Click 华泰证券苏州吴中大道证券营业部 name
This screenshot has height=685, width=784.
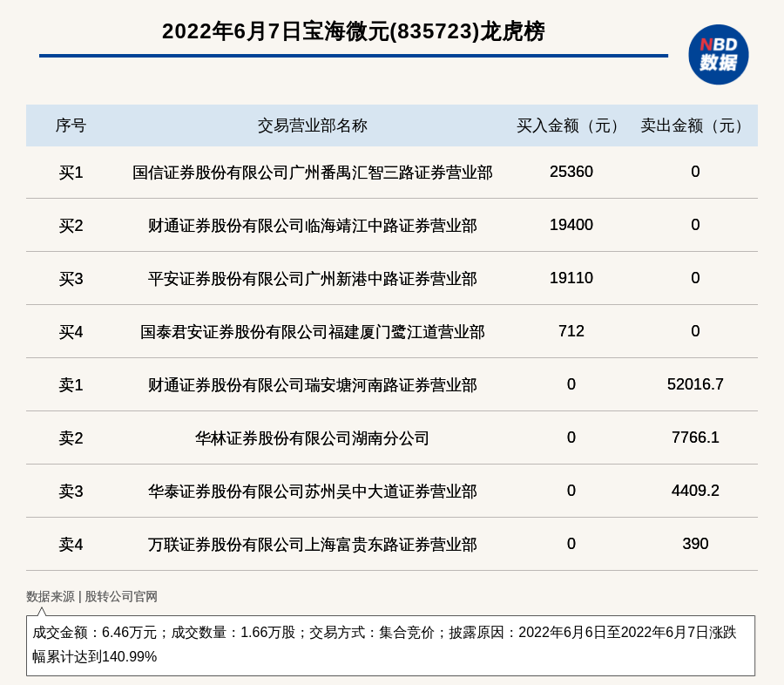313,492
